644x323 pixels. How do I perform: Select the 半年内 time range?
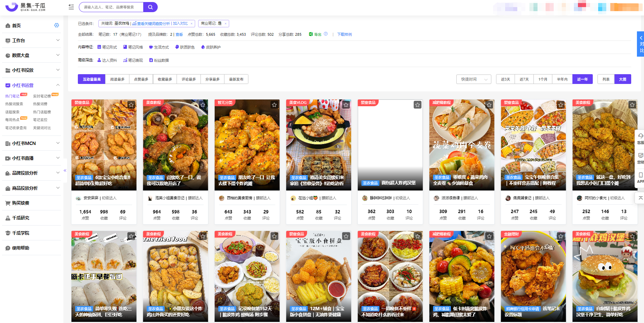point(562,79)
